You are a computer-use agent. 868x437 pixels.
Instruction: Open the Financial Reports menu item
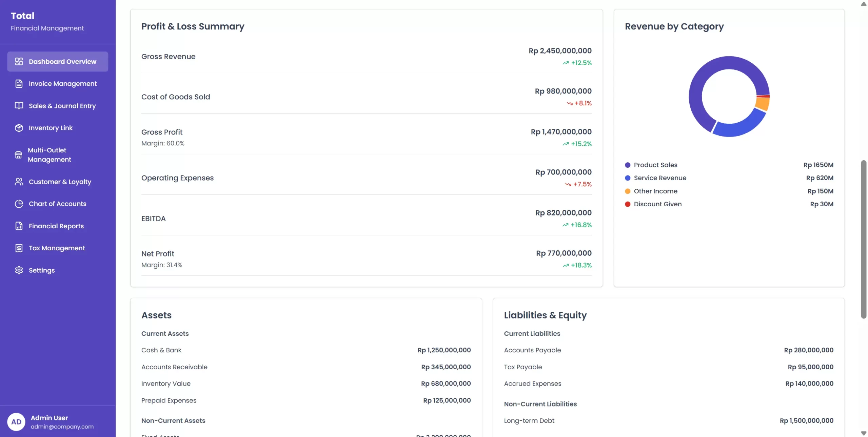click(x=56, y=226)
